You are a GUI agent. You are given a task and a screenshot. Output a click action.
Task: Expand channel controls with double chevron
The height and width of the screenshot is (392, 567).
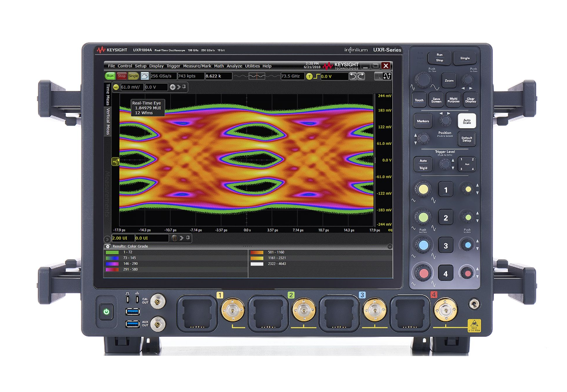click(178, 87)
